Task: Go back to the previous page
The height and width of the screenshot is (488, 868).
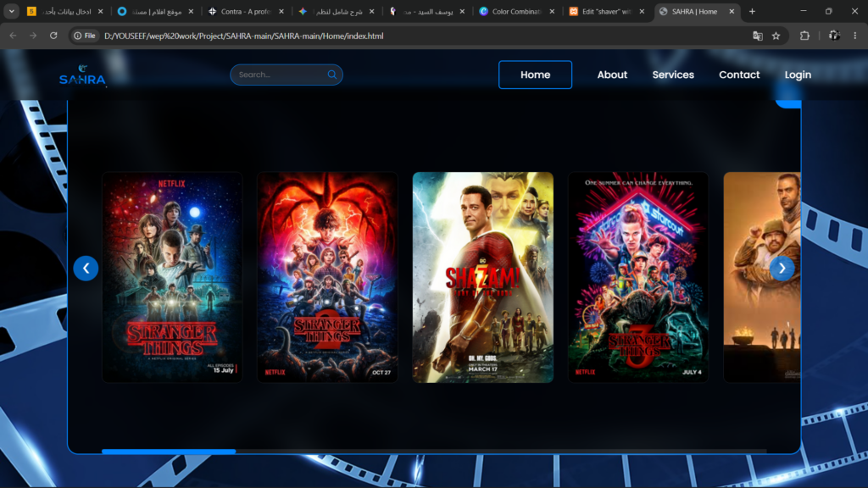Action: click(13, 36)
